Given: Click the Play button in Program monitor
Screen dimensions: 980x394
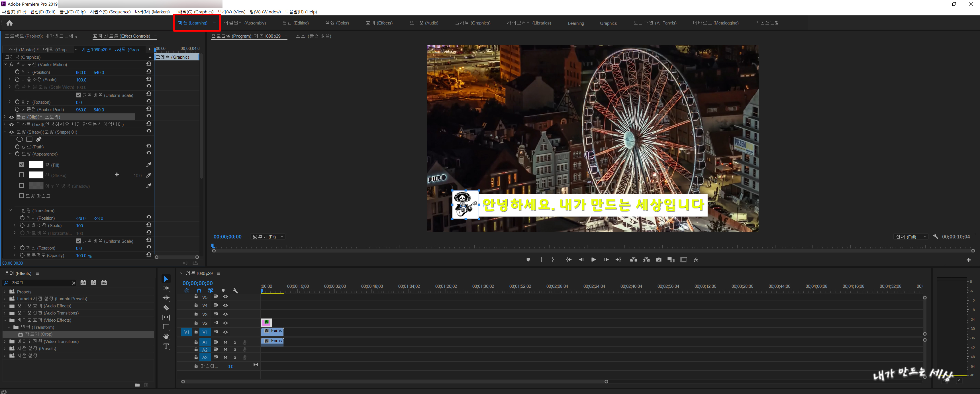Looking at the screenshot, I should 593,260.
